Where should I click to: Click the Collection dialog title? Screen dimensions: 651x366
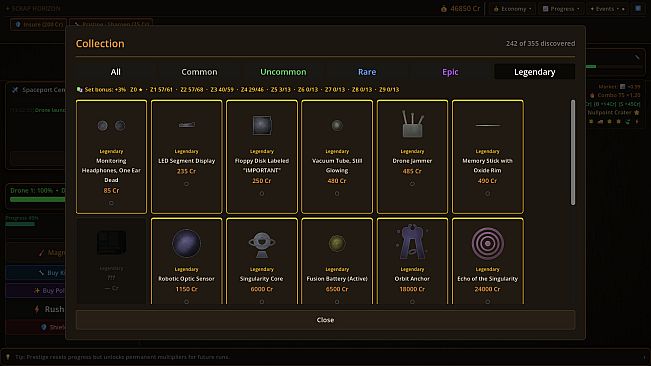[100, 44]
